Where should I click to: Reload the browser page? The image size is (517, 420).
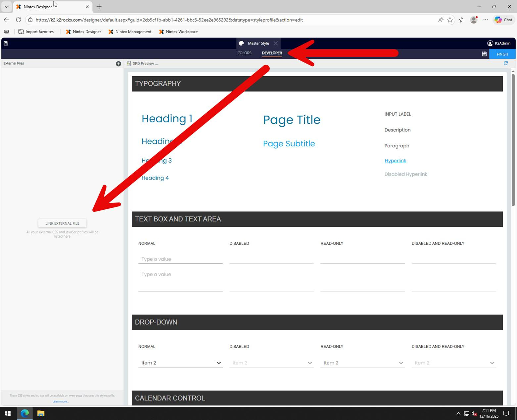click(19, 20)
